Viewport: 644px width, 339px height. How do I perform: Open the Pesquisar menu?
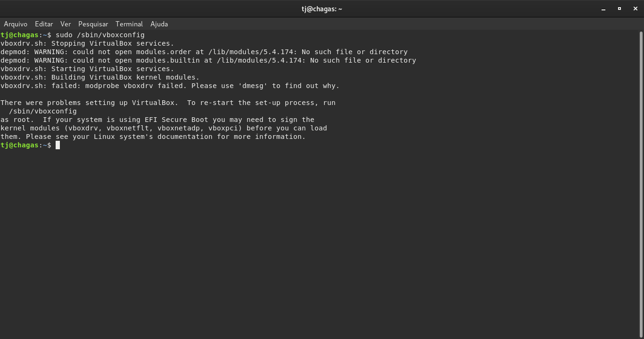(93, 24)
